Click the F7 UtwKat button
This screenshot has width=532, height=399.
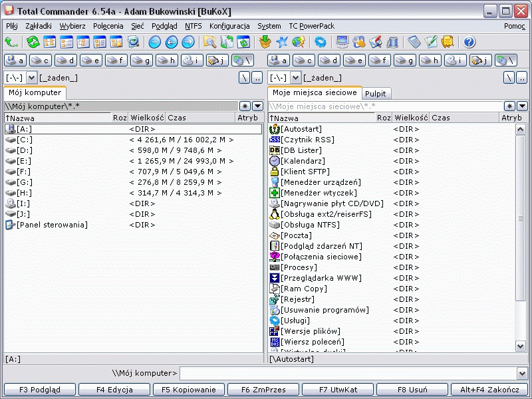[338, 390]
